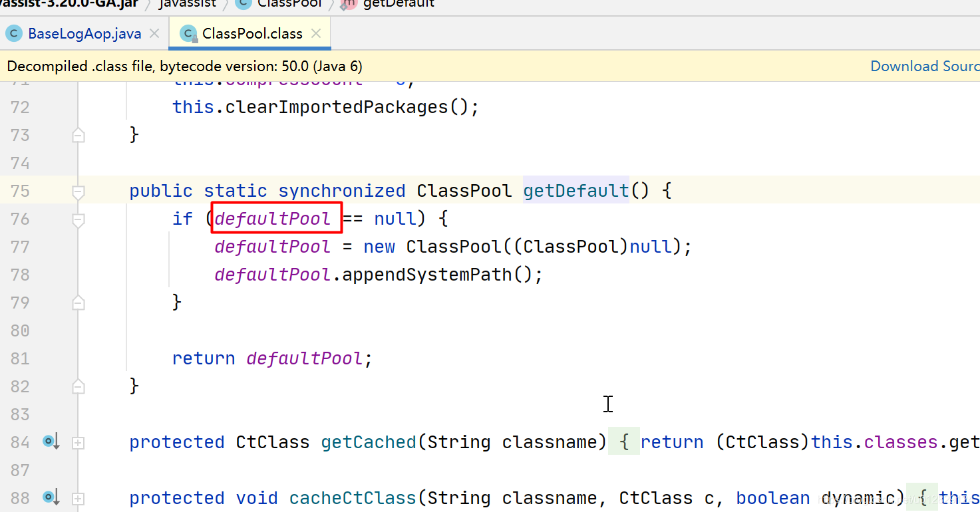Close the ClassPool.class tab

tap(316, 33)
